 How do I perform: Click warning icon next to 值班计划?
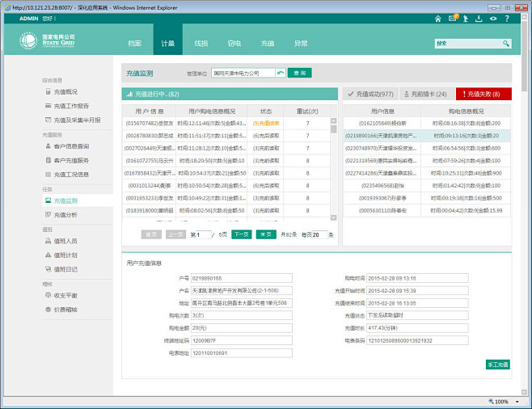[x=49, y=255]
